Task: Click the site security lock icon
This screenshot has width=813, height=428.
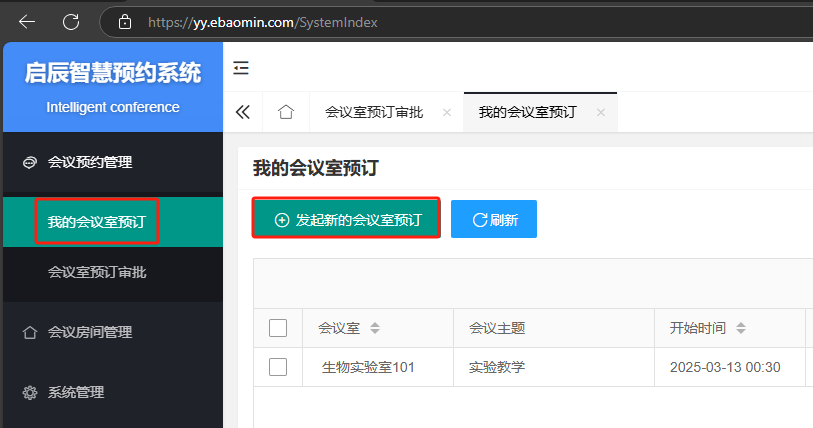Action: (124, 21)
